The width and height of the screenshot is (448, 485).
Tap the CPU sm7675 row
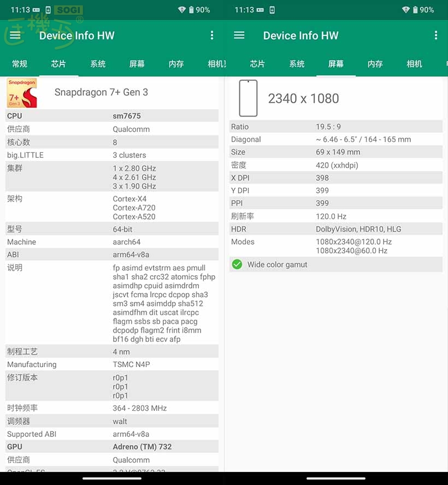coord(112,116)
